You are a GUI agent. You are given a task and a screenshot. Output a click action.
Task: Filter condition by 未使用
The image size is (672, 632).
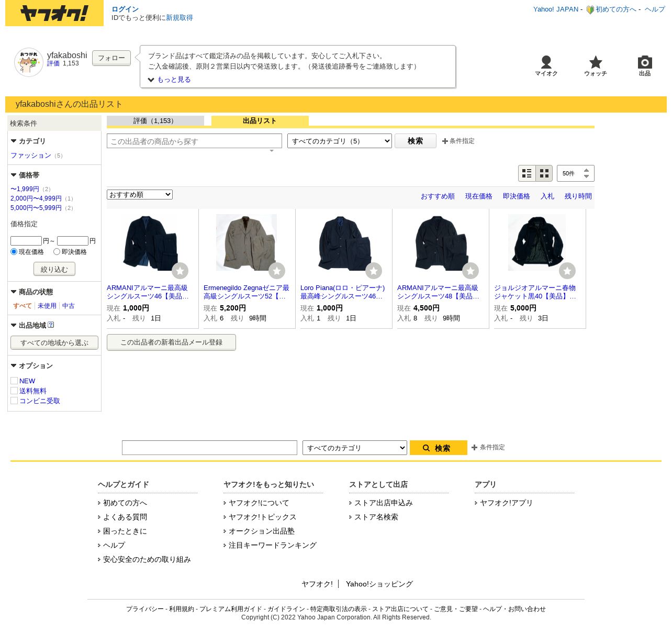coord(47,306)
